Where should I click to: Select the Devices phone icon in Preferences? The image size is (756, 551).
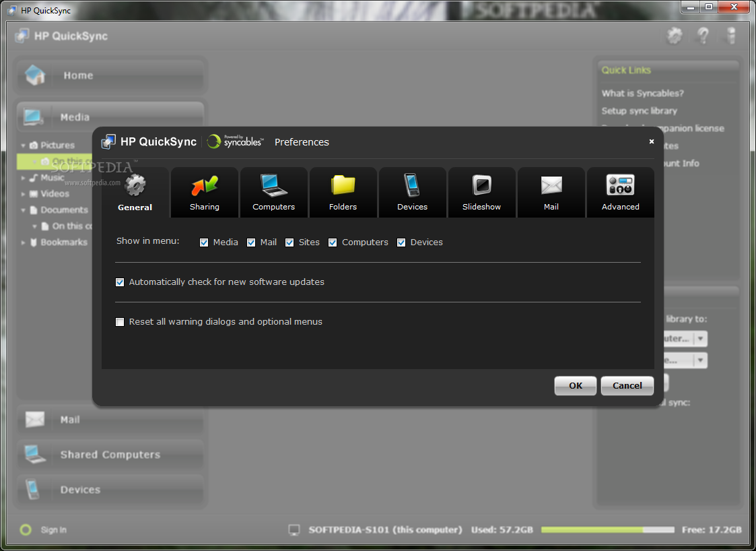[412, 185]
